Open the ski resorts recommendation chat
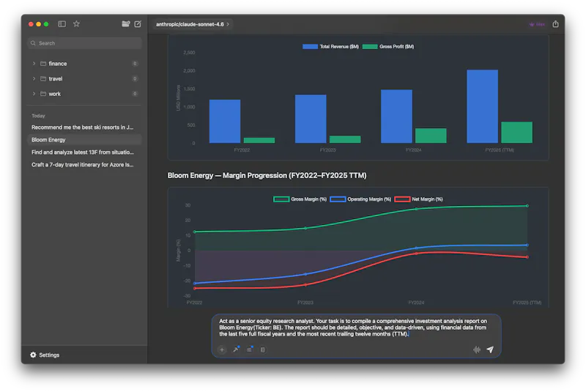 [85, 127]
